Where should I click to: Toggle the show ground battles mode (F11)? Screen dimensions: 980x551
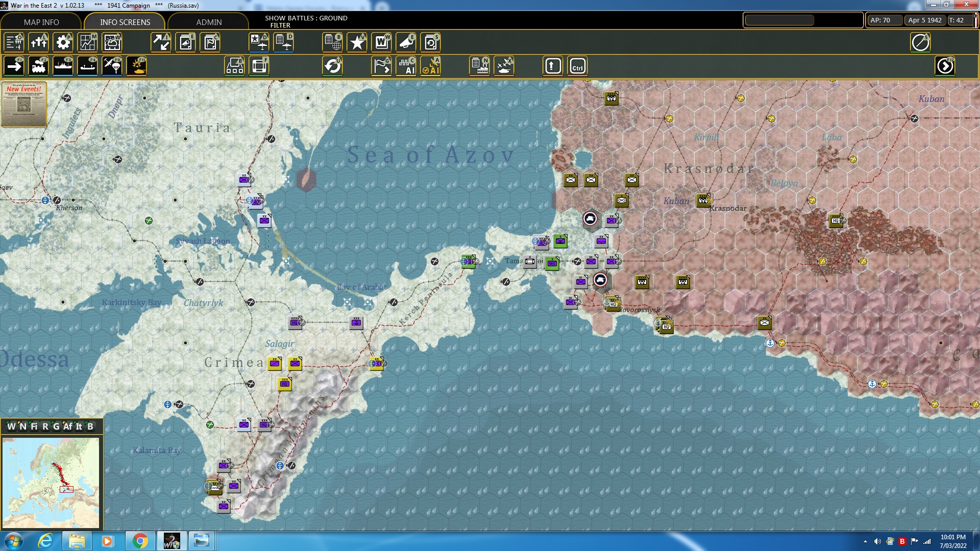pos(137,66)
